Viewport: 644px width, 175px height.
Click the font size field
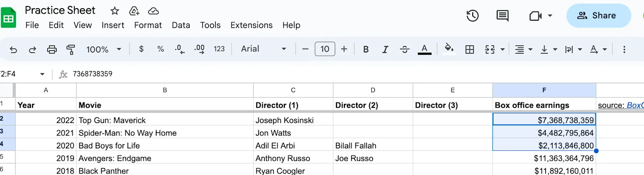[x=325, y=49]
